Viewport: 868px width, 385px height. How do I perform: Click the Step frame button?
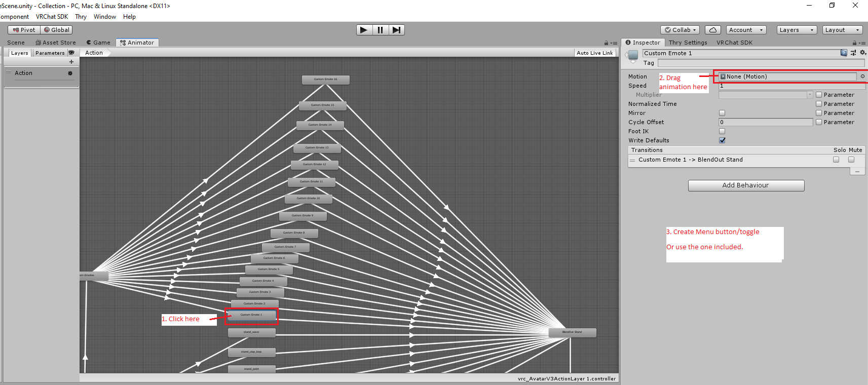pyautogui.click(x=396, y=30)
